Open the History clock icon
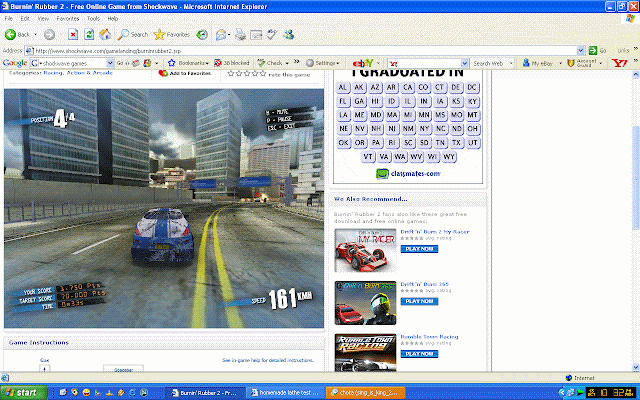This screenshot has width=640, height=400. click(x=202, y=35)
